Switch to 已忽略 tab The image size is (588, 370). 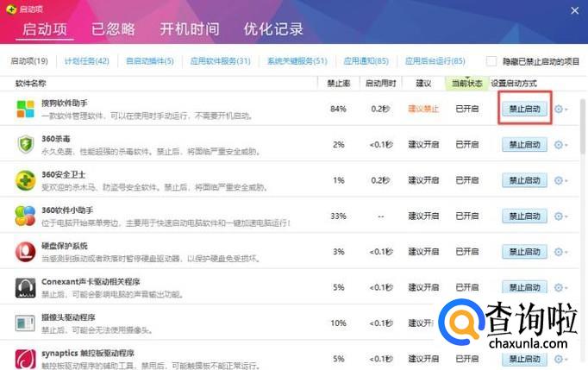pos(113,29)
